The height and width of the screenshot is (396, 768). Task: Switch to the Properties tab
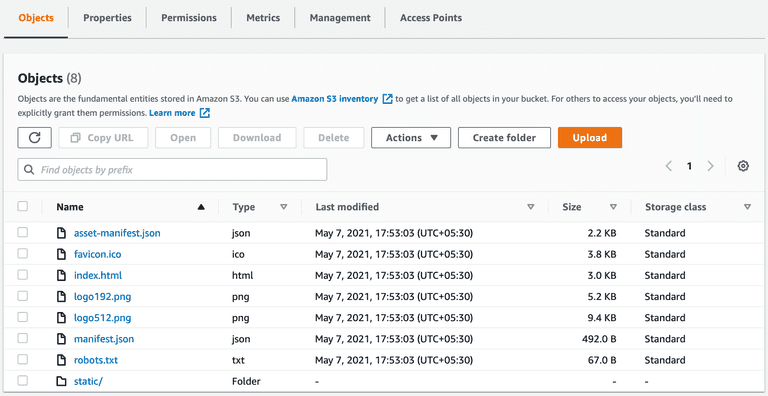(107, 18)
